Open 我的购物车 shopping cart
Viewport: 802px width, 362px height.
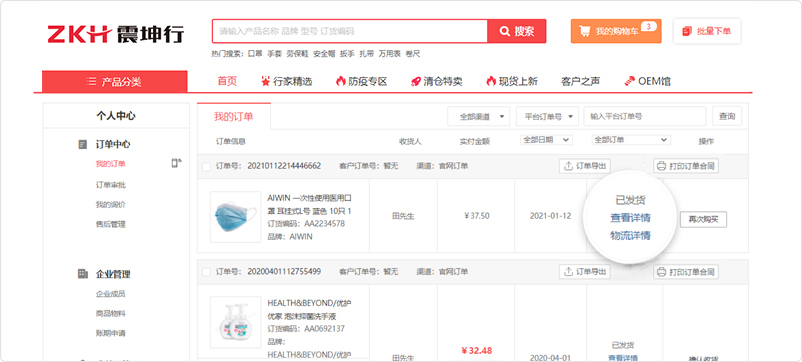click(x=616, y=31)
